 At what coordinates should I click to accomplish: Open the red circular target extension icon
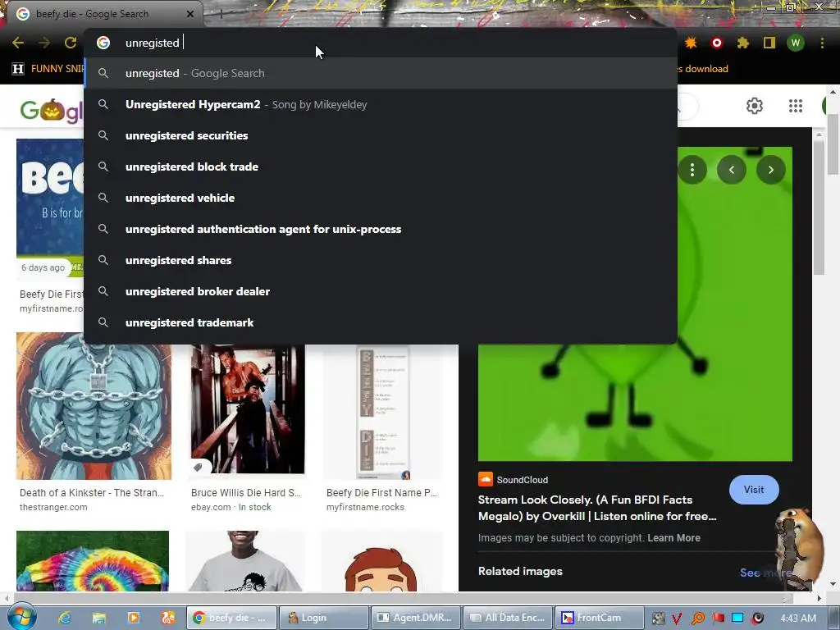tap(717, 43)
